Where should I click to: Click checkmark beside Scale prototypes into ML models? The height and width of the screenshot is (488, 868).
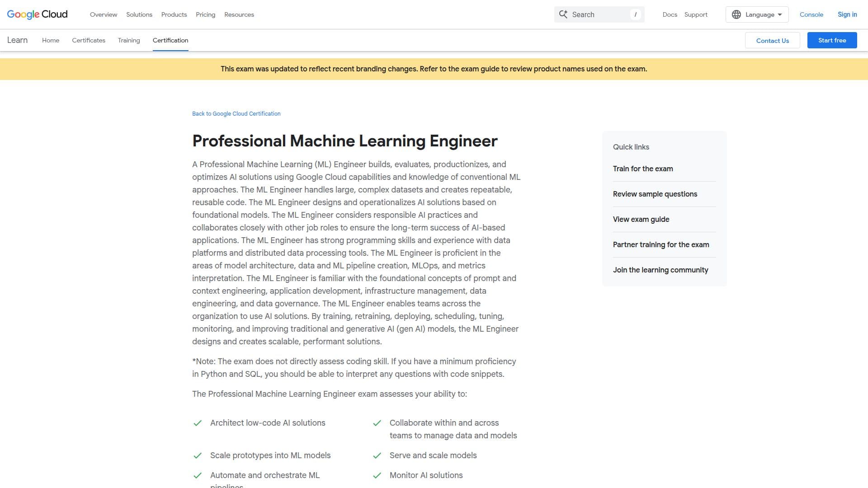pos(198,455)
